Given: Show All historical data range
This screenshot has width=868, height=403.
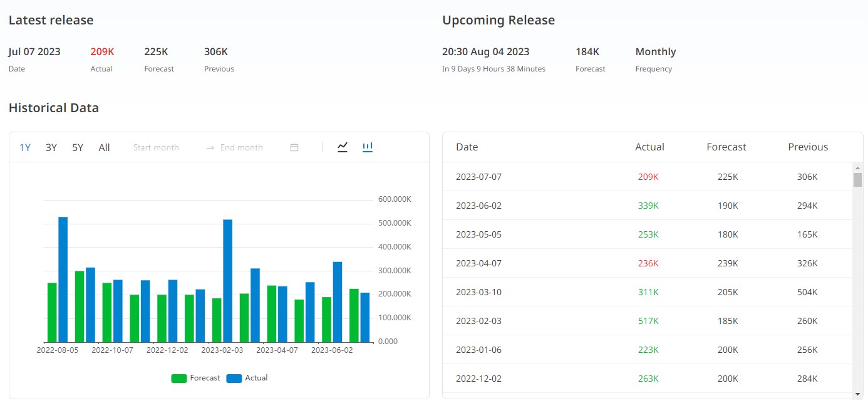Looking at the screenshot, I should [x=104, y=148].
